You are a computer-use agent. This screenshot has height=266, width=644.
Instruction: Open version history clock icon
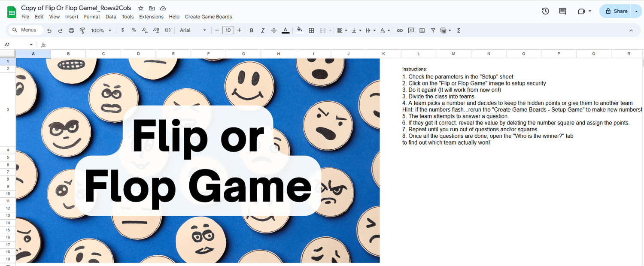(x=545, y=11)
